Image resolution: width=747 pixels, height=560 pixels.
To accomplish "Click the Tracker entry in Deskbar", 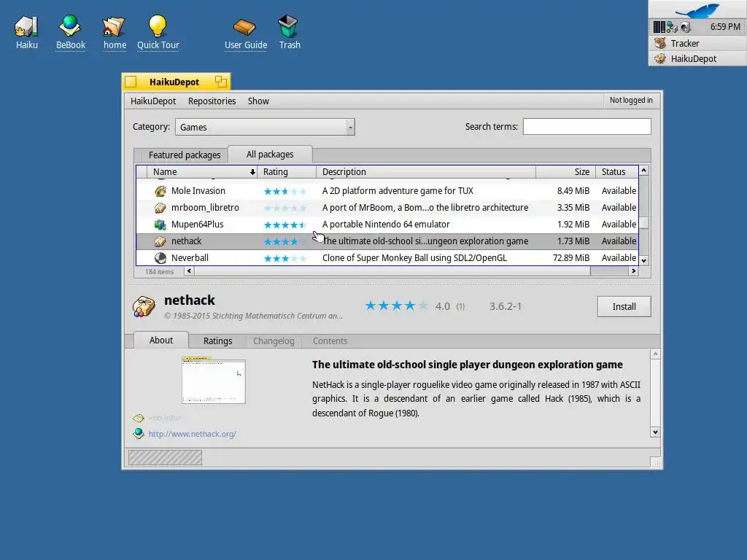I will (x=697, y=43).
